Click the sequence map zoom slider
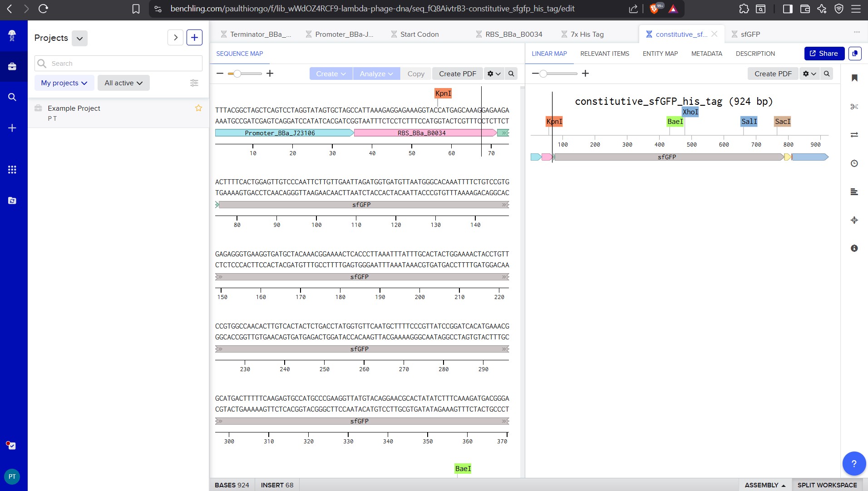The height and width of the screenshot is (491, 868). (245, 74)
